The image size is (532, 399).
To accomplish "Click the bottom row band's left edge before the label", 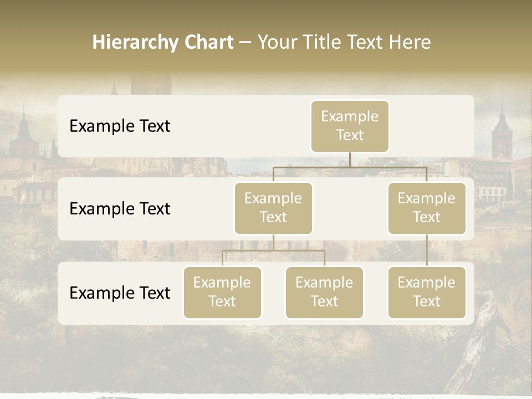I will 63,293.
